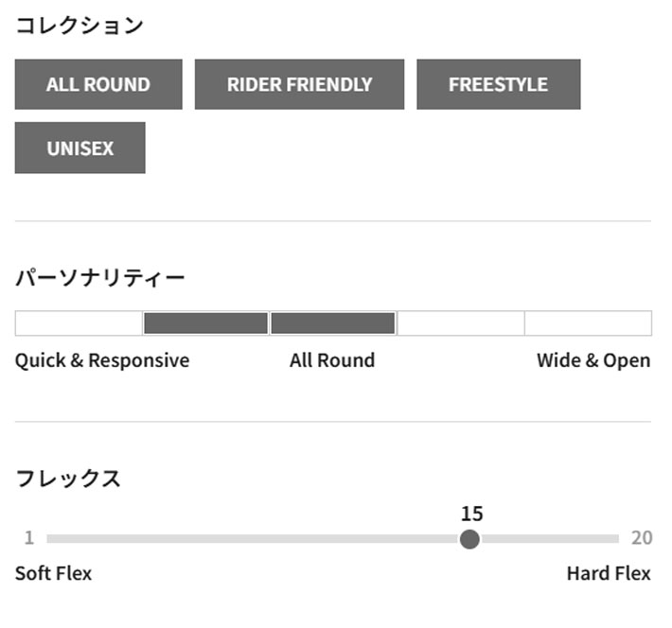This screenshot has height=628, width=672.
Task: Click the minimum value 1 on flex scale
Action: click(x=28, y=538)
